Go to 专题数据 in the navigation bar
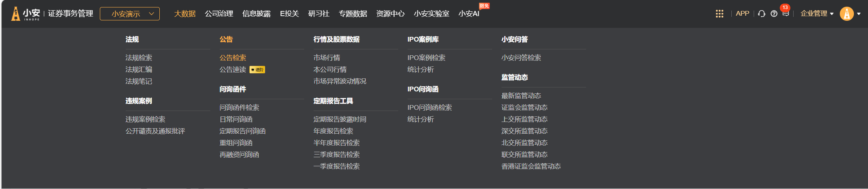Image resolution: width=868 pixels, height=189 pixels. click(x=353, y=14)
